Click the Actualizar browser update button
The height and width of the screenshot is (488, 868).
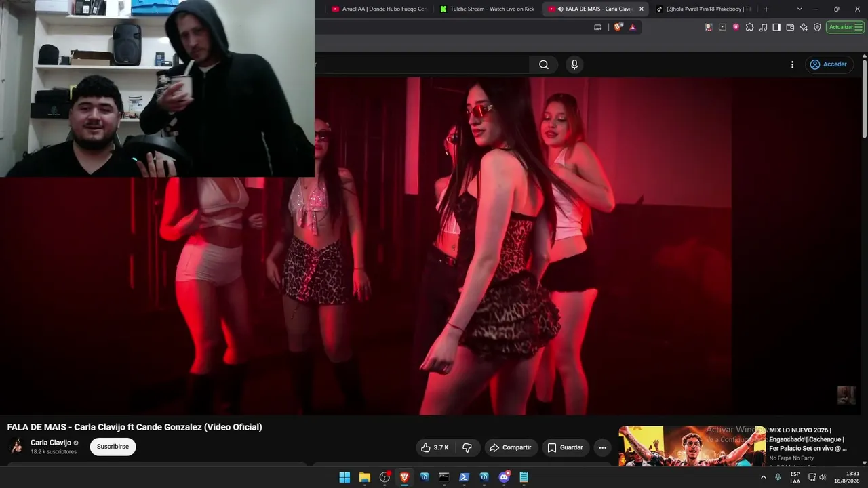[845, 27]
